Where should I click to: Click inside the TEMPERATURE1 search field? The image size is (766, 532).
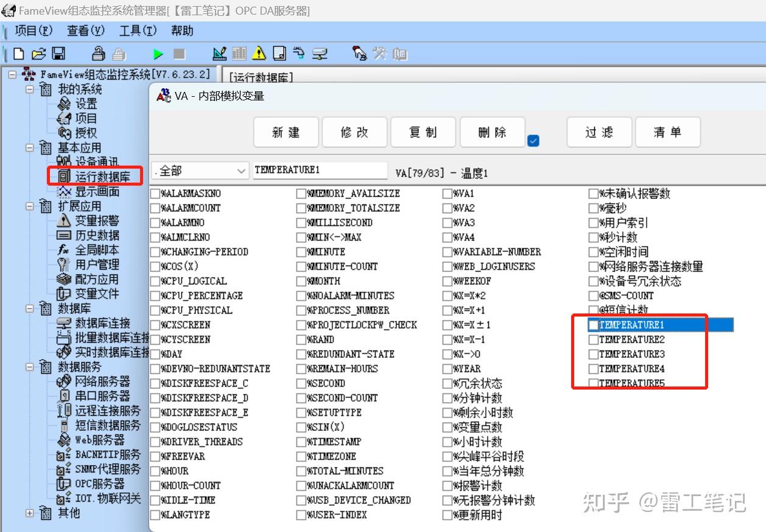coord(320,170)
